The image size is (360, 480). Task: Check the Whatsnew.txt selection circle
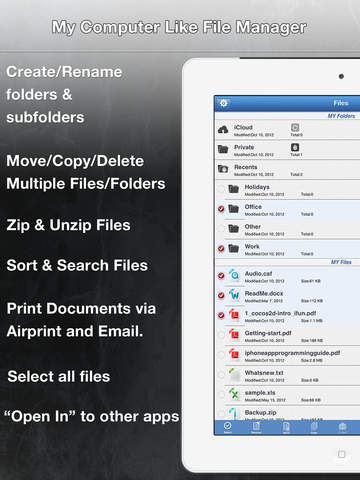click(x=221, y=375)
